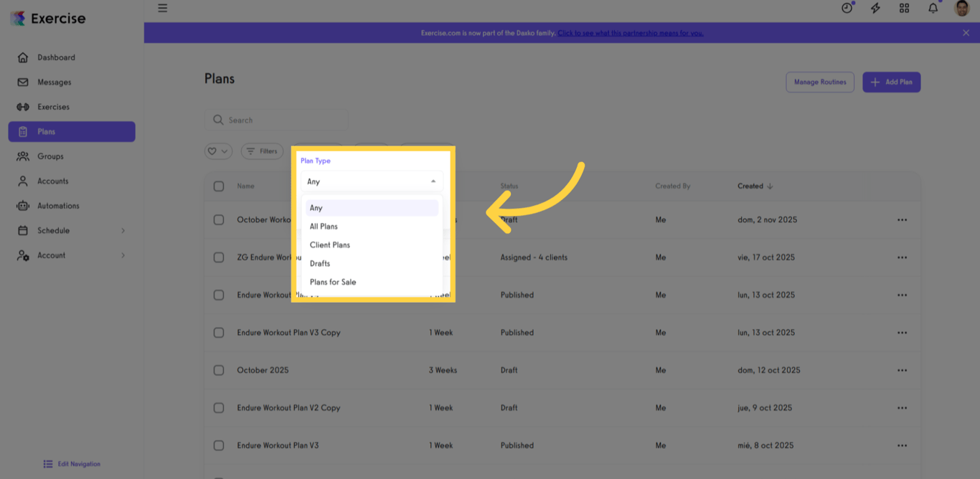
Task: Choose Plans for Sale option
Action: (372, 283)
